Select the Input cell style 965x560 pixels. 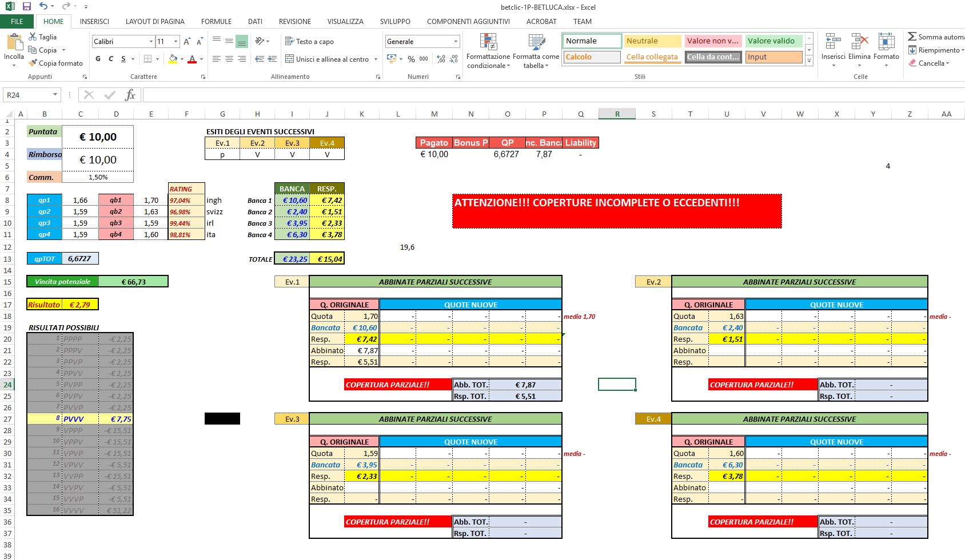[x=773, y=57]
